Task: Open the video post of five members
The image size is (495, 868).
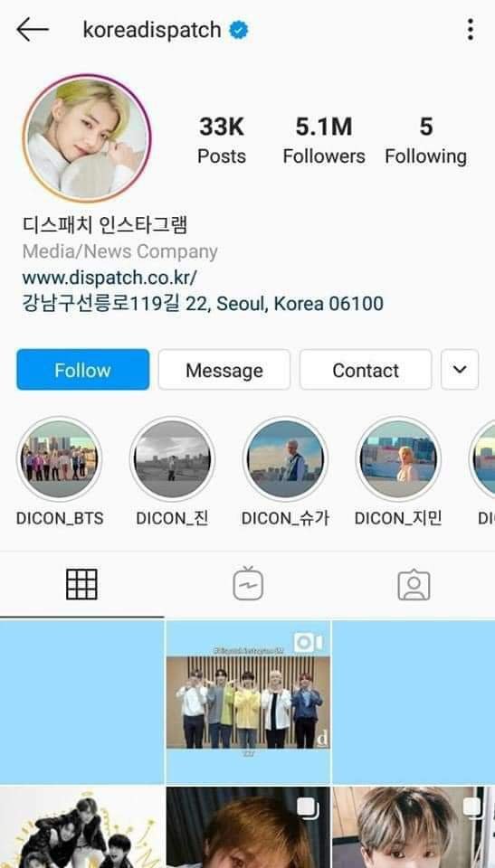Action: [x=248, y=702]
